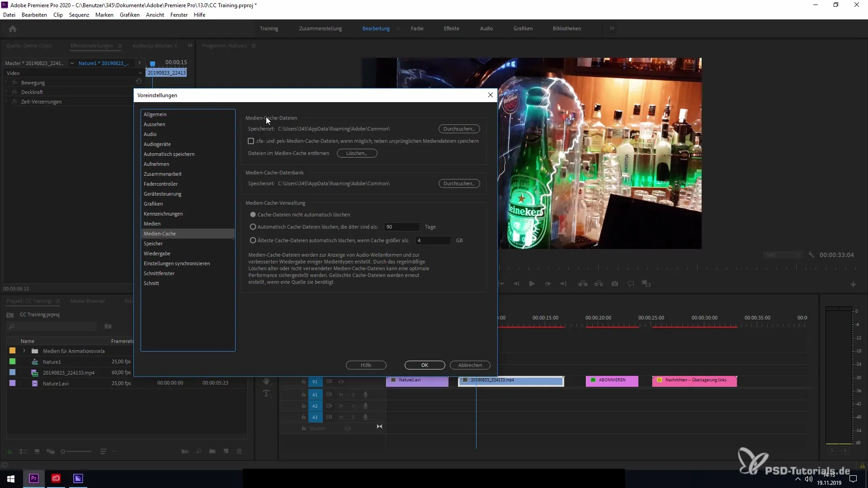Toggle read-only lock icon in project panel
868x488 pixels.
point(9,451)
